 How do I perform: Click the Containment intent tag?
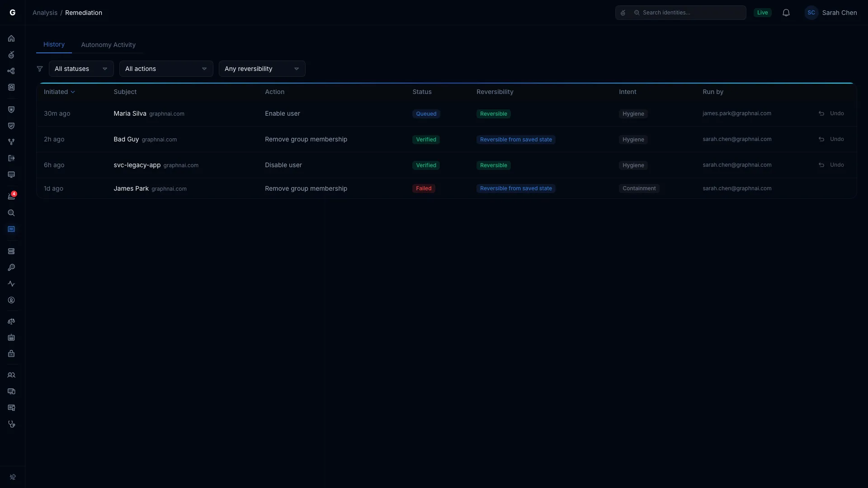click(639, 188)
